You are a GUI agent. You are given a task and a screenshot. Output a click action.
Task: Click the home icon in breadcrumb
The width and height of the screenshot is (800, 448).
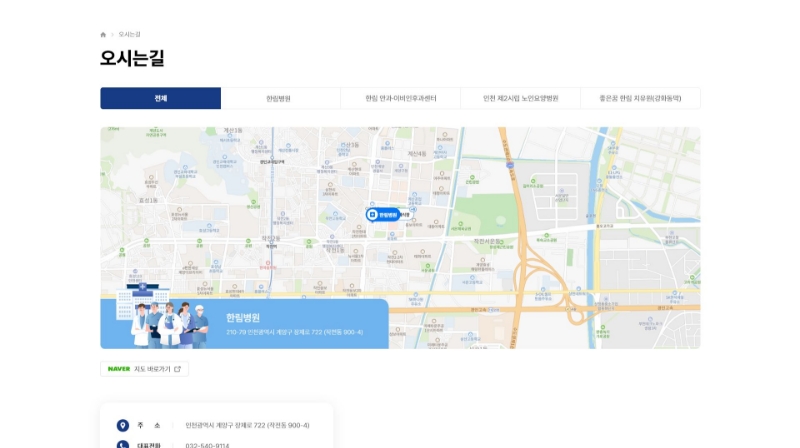[103, 35]
